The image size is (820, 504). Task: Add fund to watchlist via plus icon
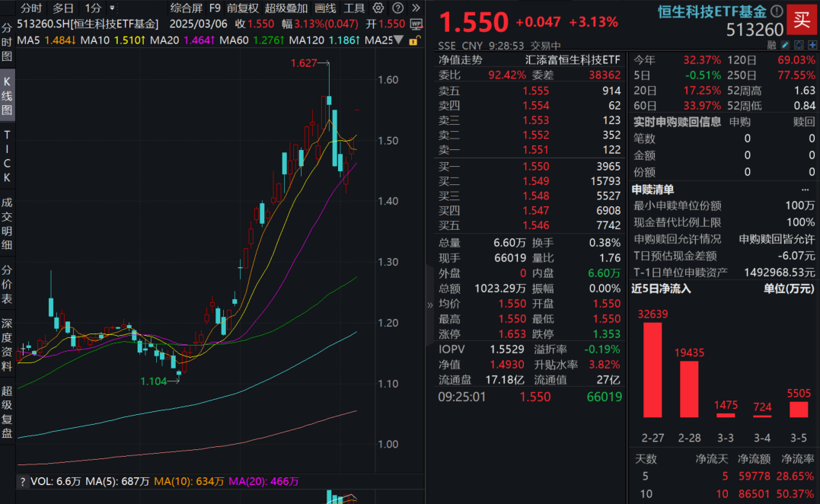(x=812, y=45)
